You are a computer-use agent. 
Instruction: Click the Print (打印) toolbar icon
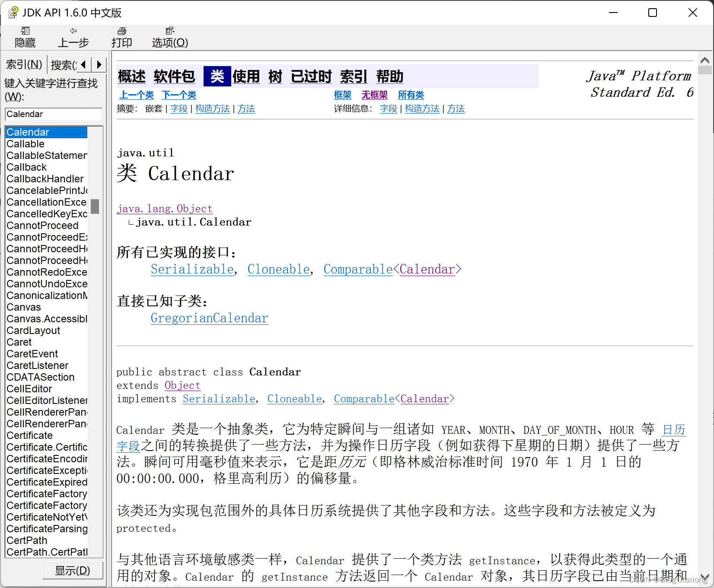coord(121,37)
